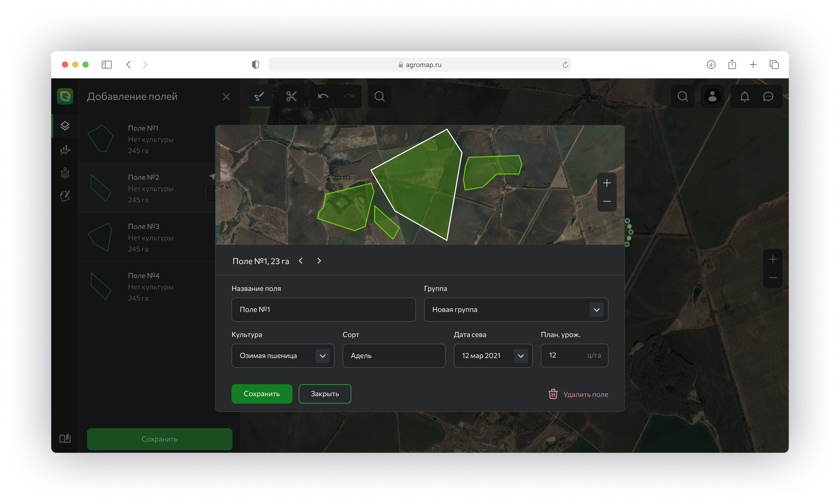Click Сохранить in the field dialog
The width and height of the screenshot is (840, 504).
[x=261, y=394]
